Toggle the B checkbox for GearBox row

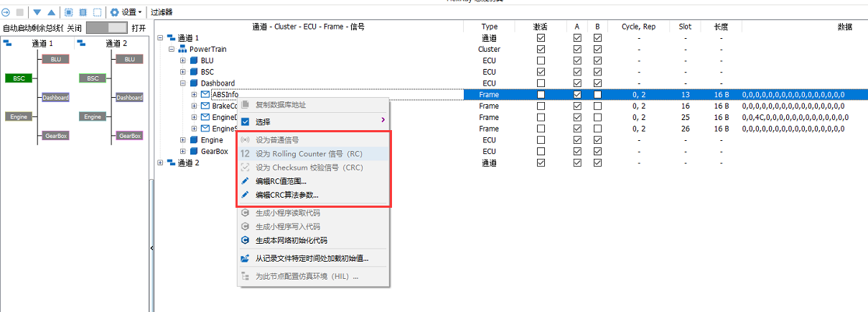point(597,151)
